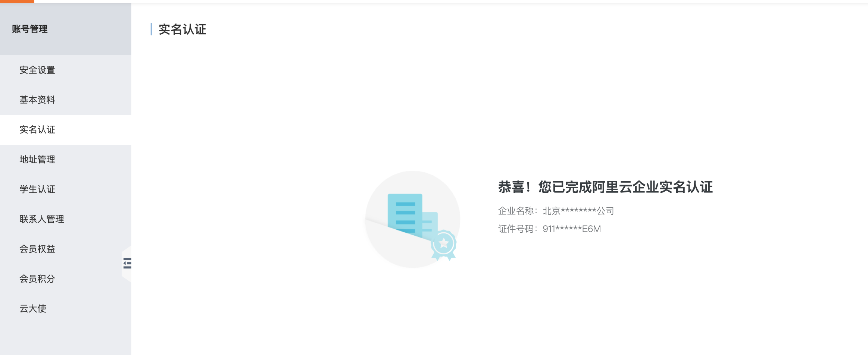Click the 企业名称 label
This screenshot has width=868, height=355.
[516, 211]
